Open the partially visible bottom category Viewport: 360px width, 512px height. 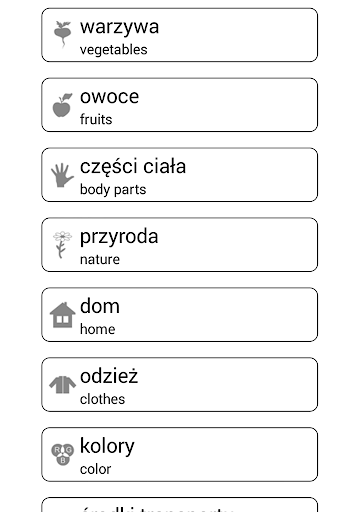(x=179, y=505)
